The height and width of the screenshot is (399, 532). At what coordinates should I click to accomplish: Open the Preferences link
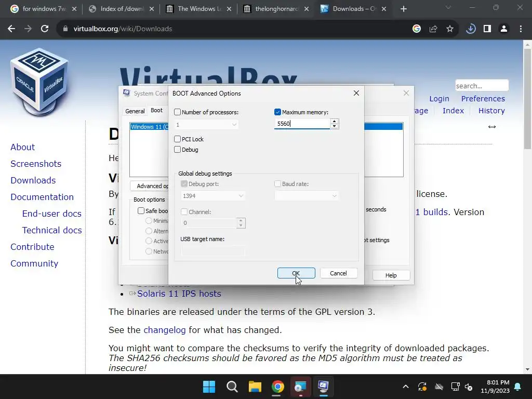483,99
